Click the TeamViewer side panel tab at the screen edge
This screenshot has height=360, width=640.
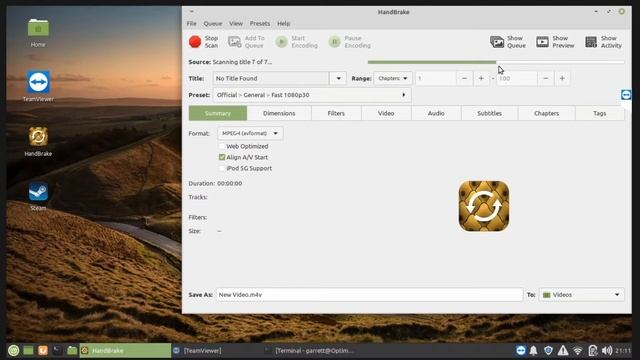coord(626,95)
